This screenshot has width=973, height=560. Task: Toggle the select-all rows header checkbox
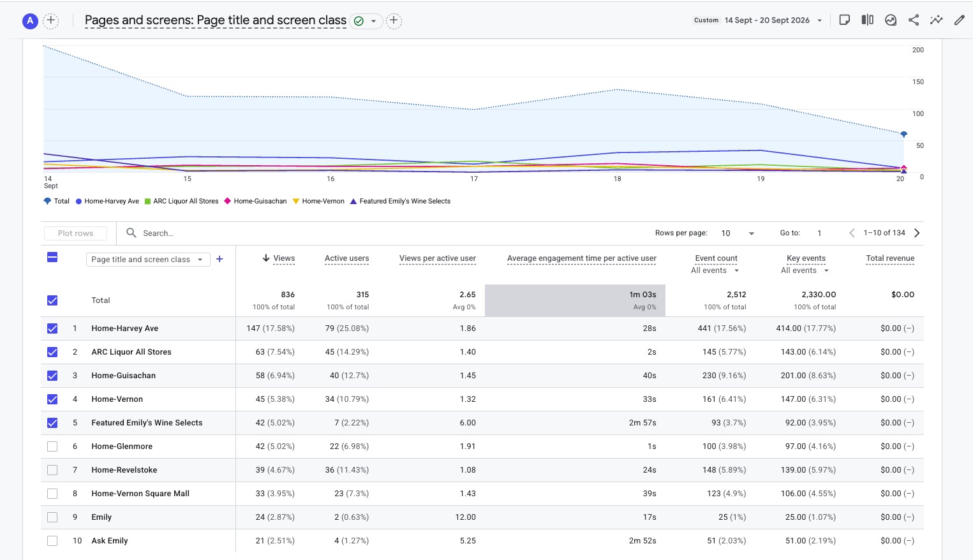[x=52, y=257]
